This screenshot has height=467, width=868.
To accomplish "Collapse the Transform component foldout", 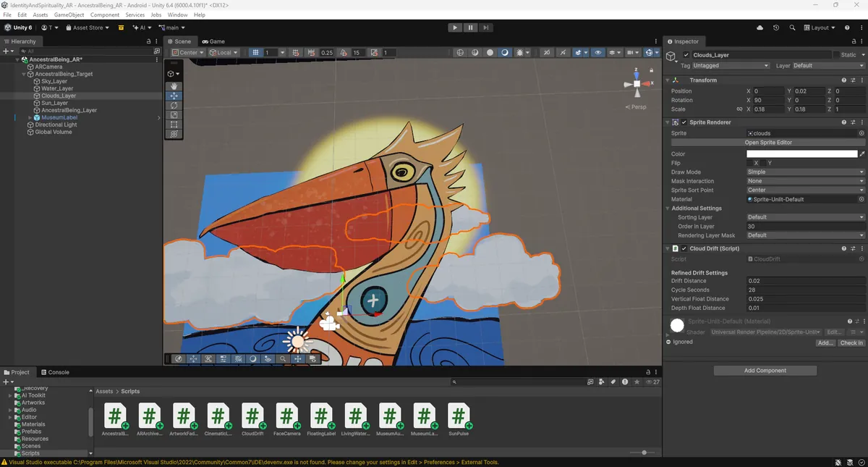I will pos(668,80).
